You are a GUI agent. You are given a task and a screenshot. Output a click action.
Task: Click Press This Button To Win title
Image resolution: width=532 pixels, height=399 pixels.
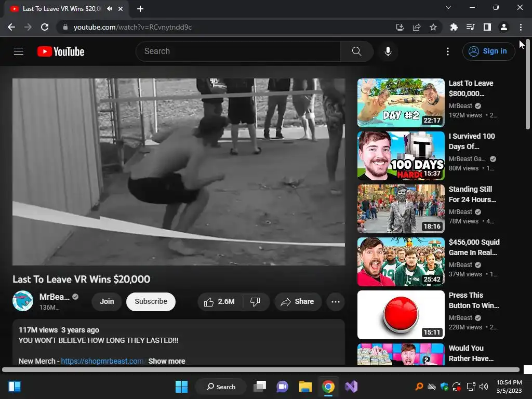pos(474,300)
